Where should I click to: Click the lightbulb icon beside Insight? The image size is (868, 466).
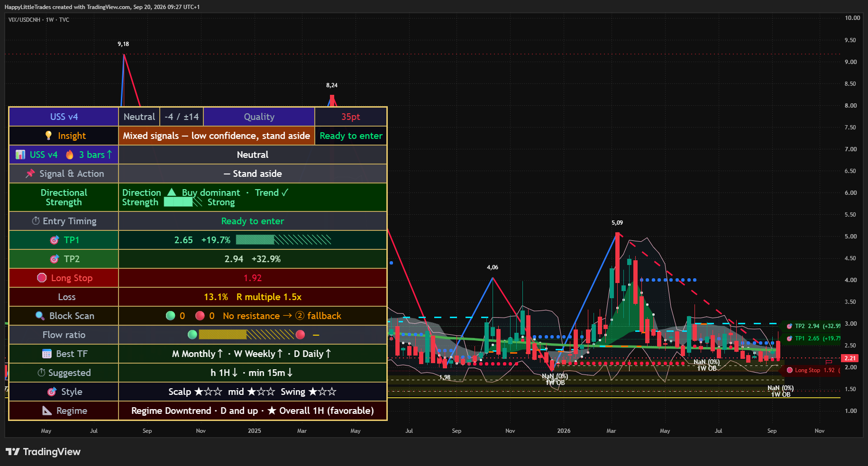(48, 136)
